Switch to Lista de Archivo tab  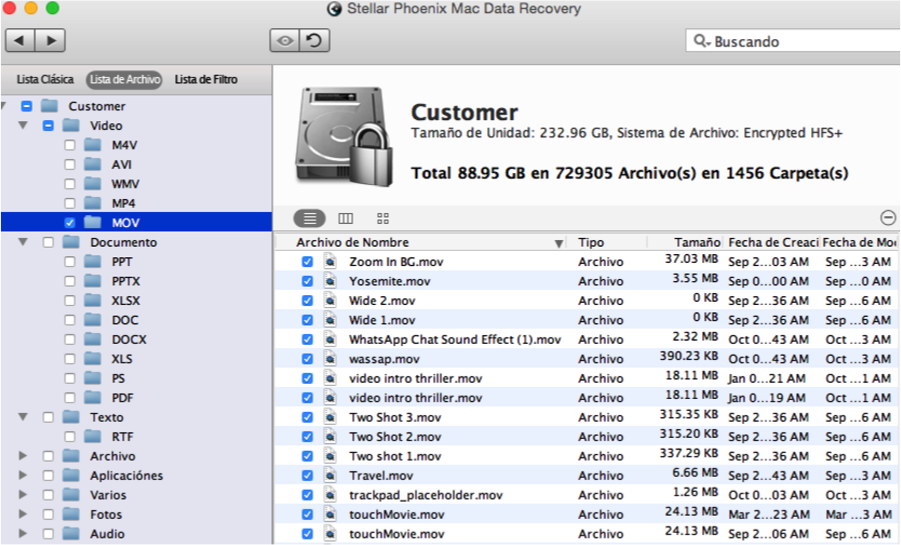click(x=125, y=79)
